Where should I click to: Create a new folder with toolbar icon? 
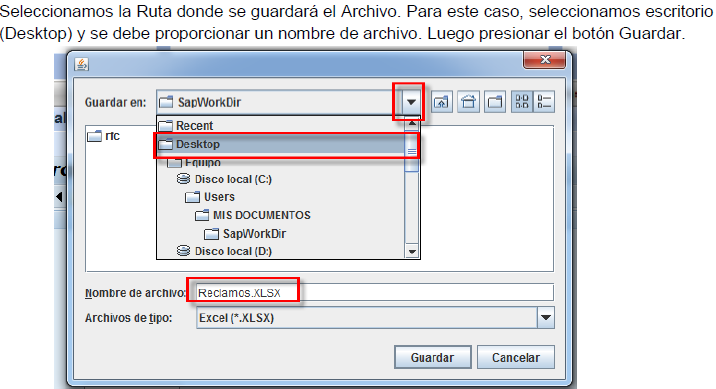tap(495, 101)
